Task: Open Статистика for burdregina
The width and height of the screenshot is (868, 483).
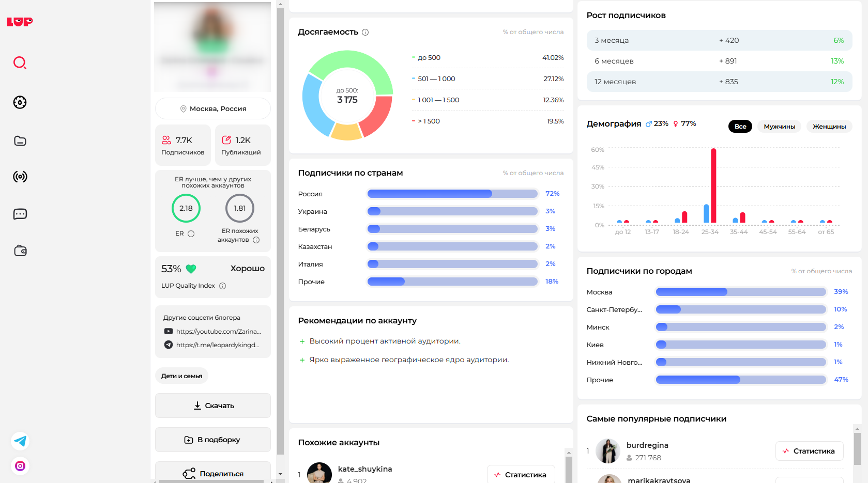Action: [809, 451]
